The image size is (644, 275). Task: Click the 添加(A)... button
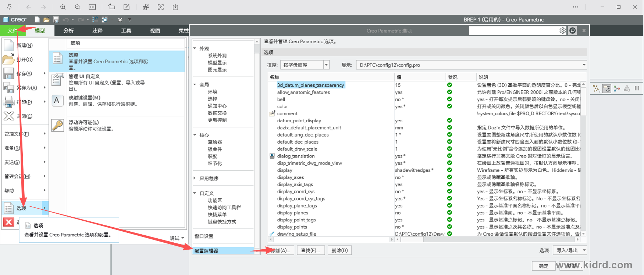click(281, 250)
